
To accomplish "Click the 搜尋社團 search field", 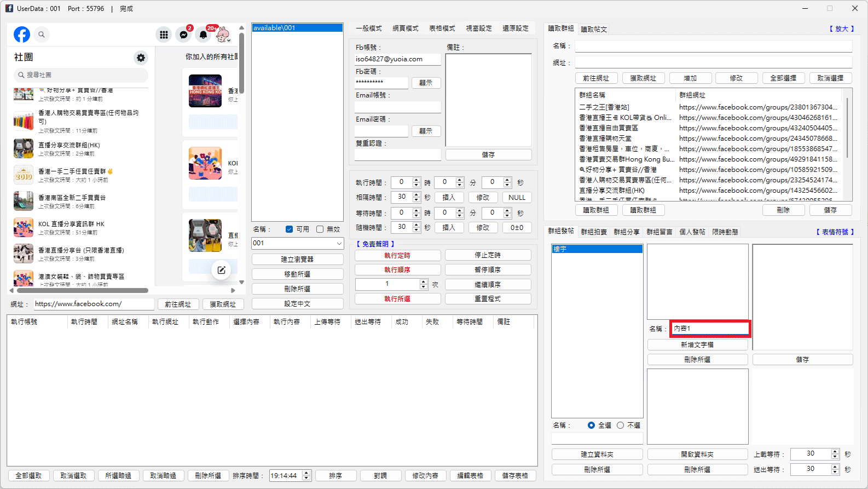I will 80,75.
